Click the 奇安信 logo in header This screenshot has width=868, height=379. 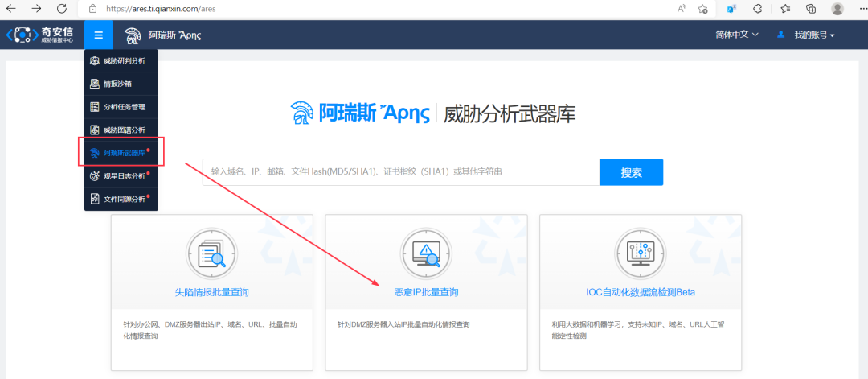tap(39, 35)
